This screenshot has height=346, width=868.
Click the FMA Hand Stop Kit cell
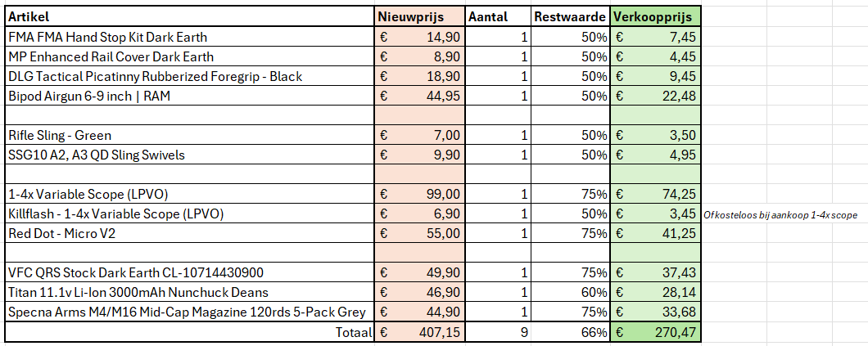tap(188, 37)
